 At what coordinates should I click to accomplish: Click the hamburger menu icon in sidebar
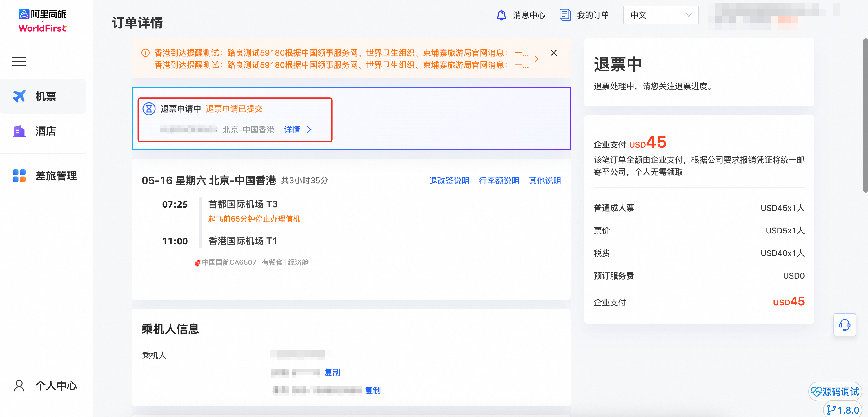coord(19,61)
